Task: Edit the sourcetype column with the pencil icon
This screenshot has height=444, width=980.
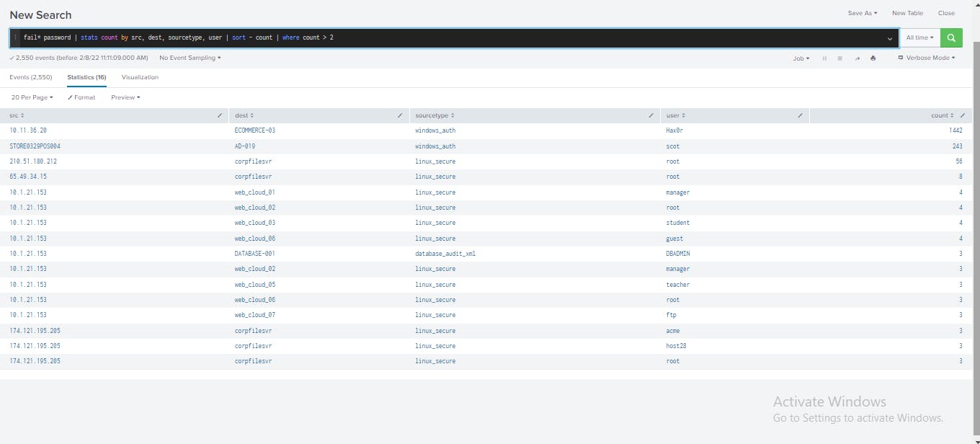Action: [x=651, y=115]
